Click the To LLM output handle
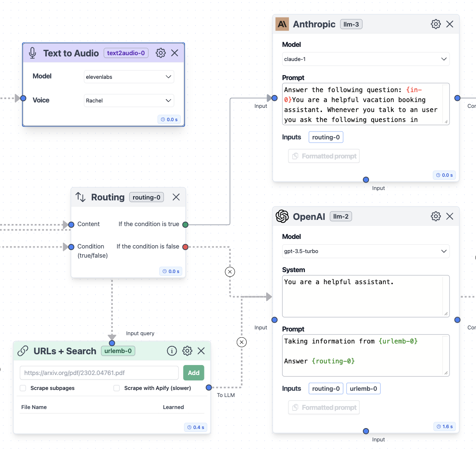Viewport: 476px width, 453px height. click(x=209, y=387)
